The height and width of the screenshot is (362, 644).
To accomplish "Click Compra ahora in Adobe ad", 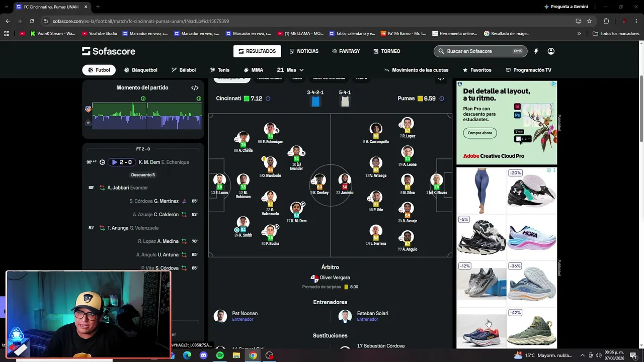I will click(x=480, y=133).
